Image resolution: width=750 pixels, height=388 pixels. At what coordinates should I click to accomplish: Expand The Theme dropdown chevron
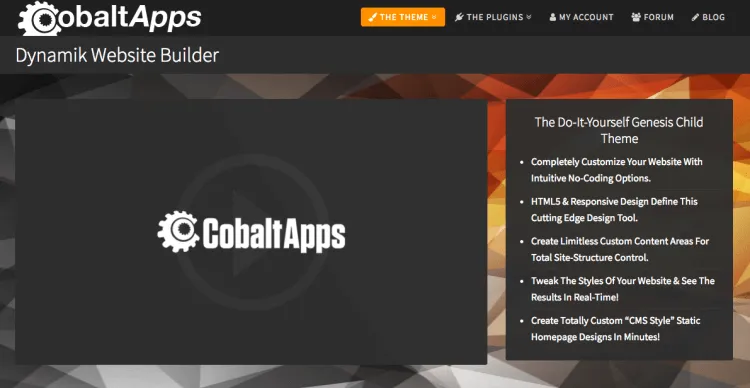434,17
